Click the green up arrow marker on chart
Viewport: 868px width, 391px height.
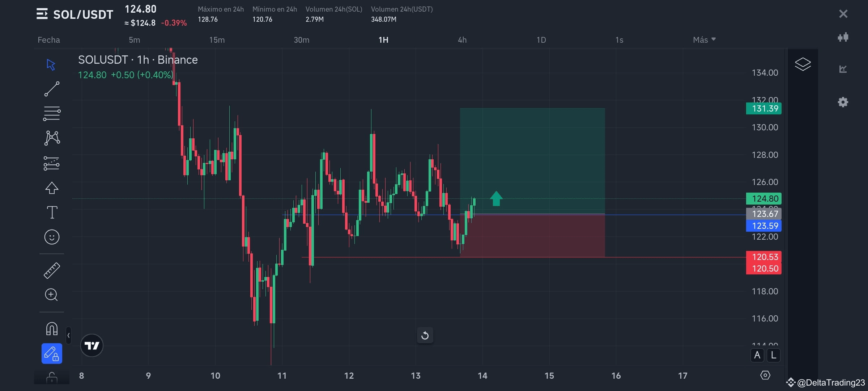(496, 199)
